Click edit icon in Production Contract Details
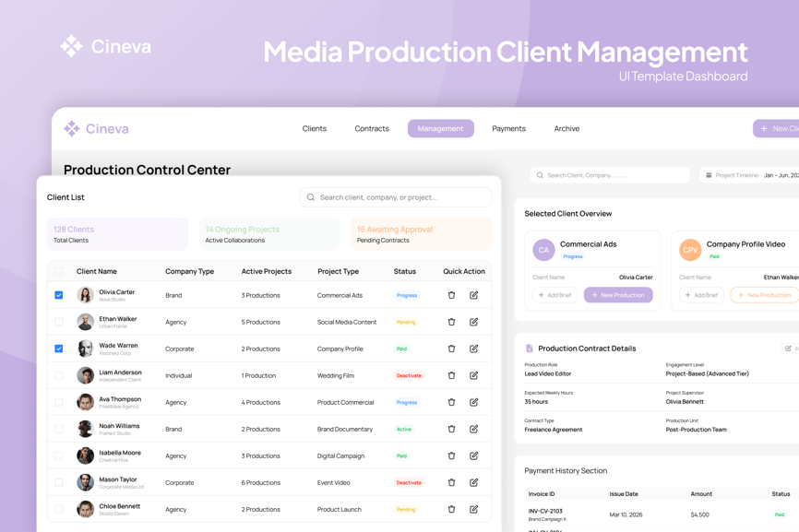This screenshot has height=532, width=799. 789,349
